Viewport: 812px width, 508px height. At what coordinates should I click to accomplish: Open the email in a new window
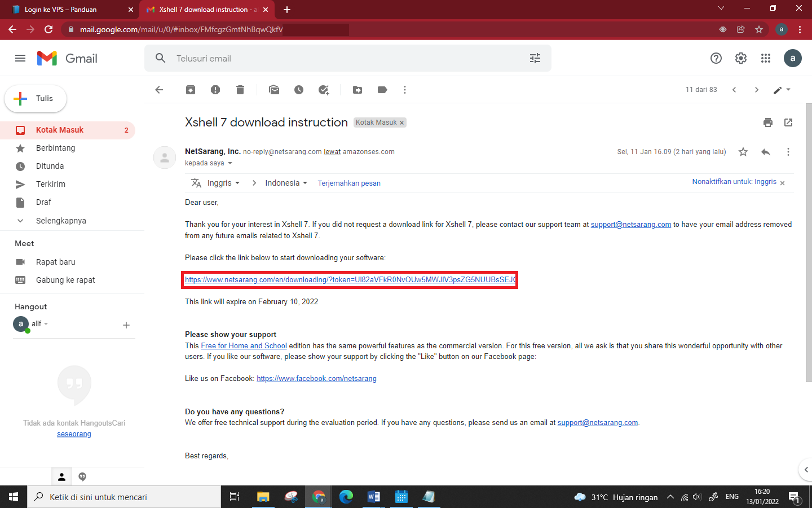point(788,122)
